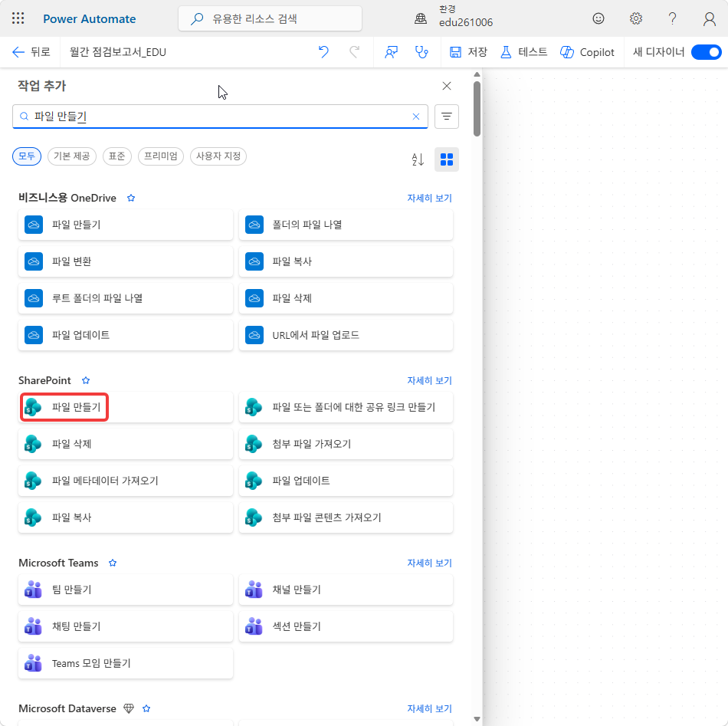Open the feedback smiley icon
Viewport: 728px width, 726px height.
click(x=598, y=18)
